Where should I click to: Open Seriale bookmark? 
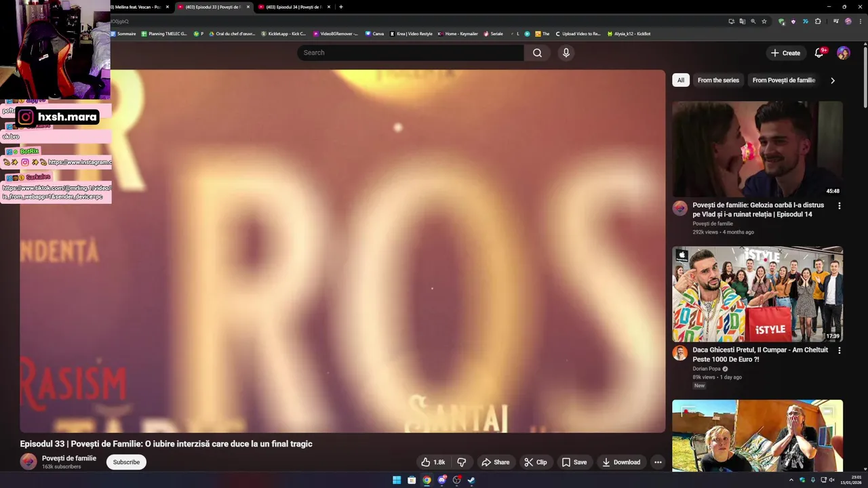(x=493, y=33)
